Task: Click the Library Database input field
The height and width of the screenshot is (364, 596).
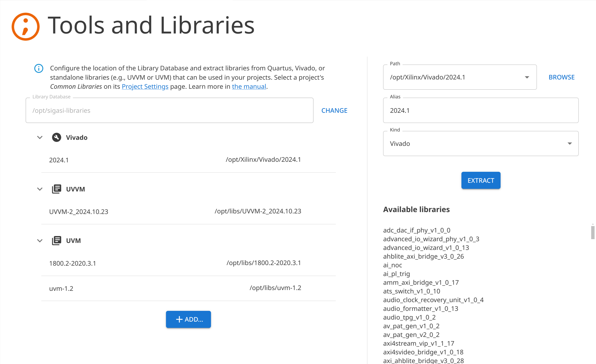Action: (x=169, y=110)
